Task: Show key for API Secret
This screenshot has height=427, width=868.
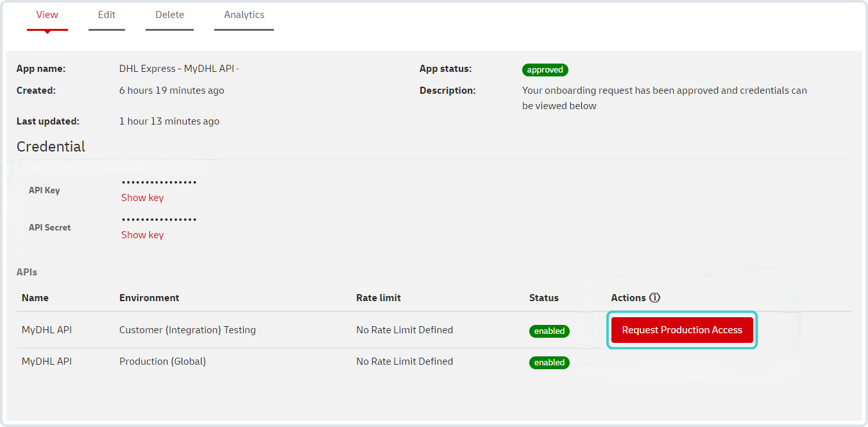Action: pos(142,235)
